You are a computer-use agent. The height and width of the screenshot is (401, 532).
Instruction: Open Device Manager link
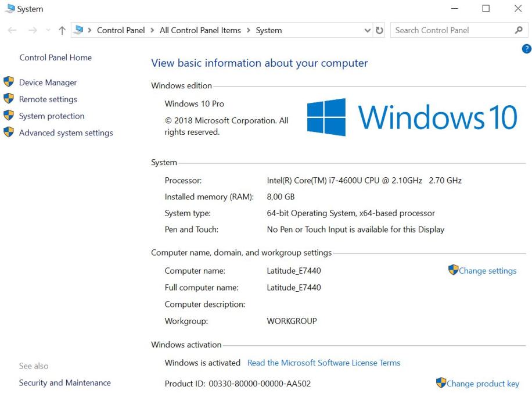pyautogui.click(x=48, y=83)
